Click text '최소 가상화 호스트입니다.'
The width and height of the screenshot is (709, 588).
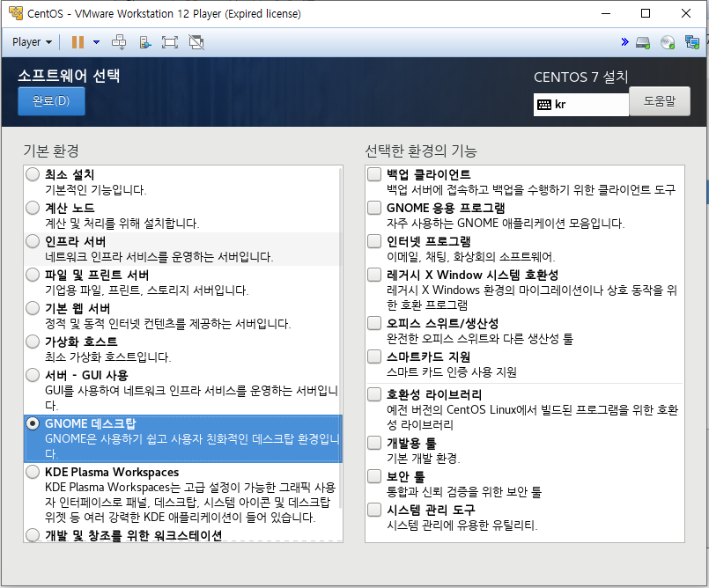click(107, 357)
